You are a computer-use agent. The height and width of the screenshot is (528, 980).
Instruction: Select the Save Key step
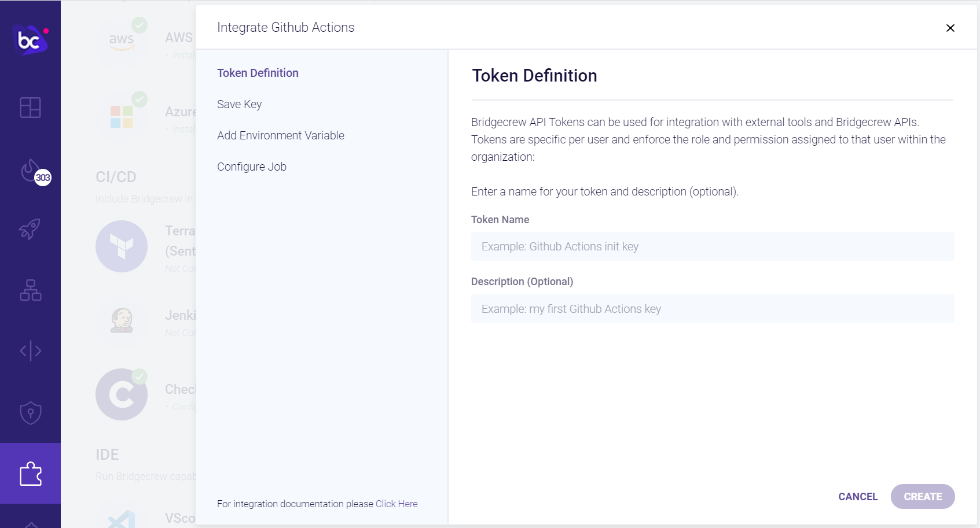click(239, 104)
